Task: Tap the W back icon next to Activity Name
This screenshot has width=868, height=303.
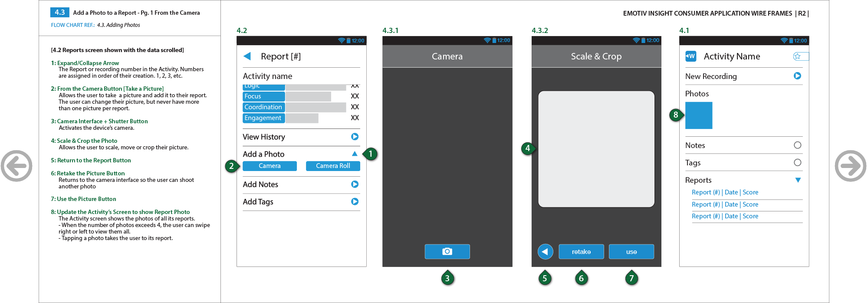Action: tap(690, 56)
